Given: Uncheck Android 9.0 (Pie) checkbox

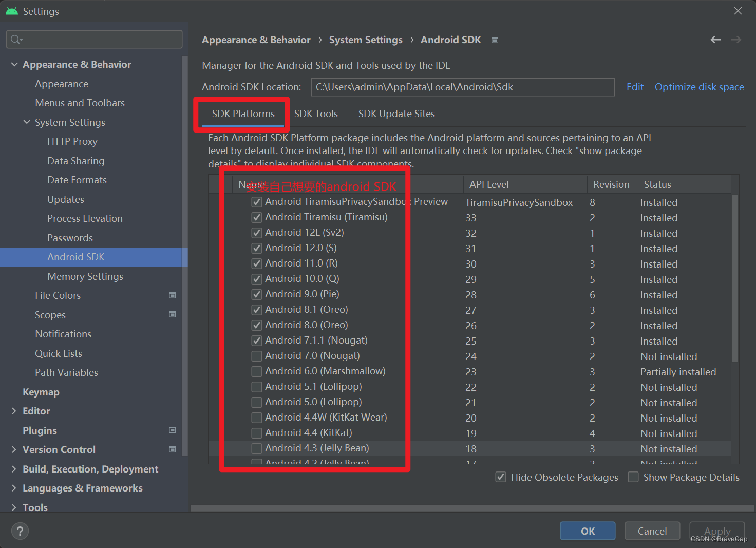Looking at the screenshot, I should coord(257,294).
